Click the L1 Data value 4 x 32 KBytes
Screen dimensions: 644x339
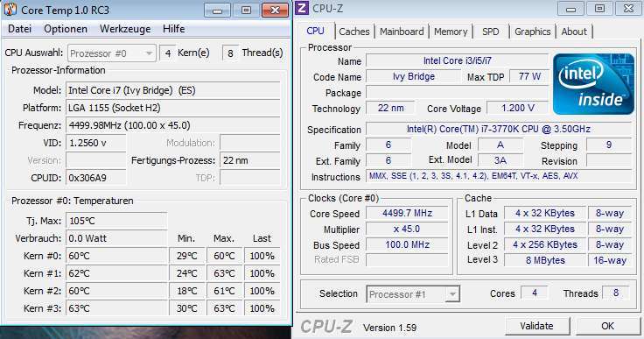(544, 213)
